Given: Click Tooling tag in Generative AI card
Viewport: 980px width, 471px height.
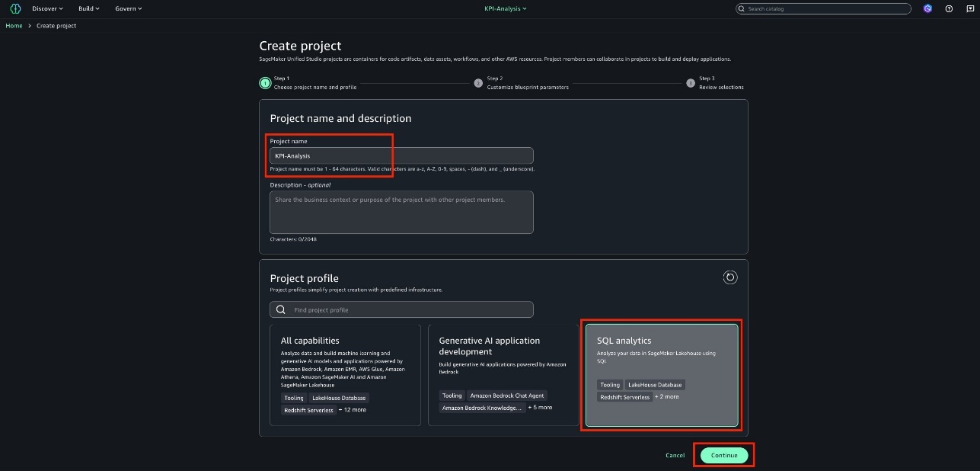Looking at the screenshot, I should pos(452,396).
